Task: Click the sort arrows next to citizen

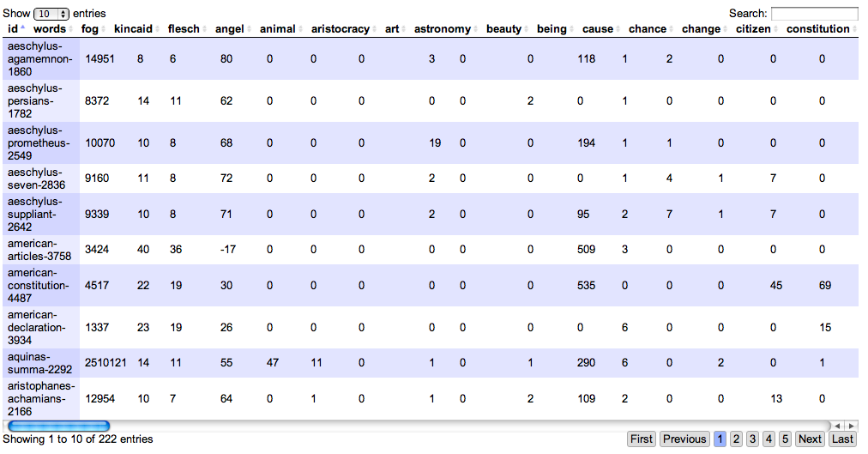Action: point(776,29)
